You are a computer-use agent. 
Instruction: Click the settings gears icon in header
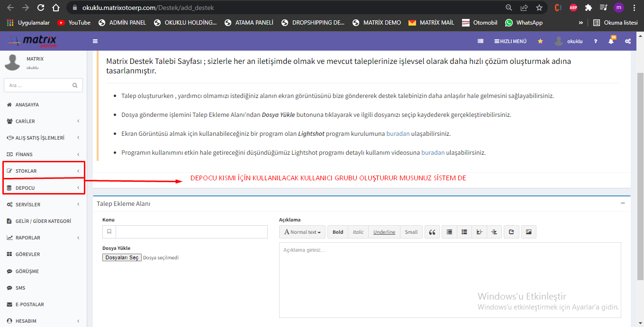coord(627,41)
